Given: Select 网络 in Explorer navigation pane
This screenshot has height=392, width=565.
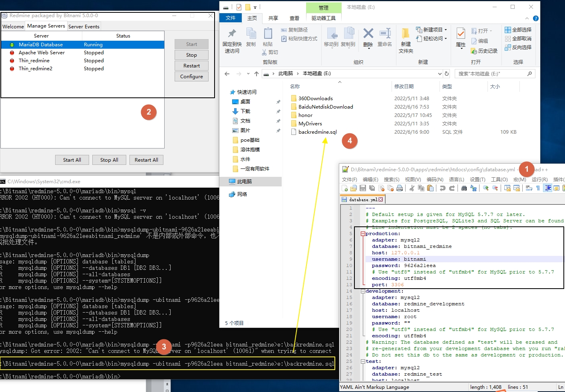Looking at the screenshot, I should coord(242,194).
